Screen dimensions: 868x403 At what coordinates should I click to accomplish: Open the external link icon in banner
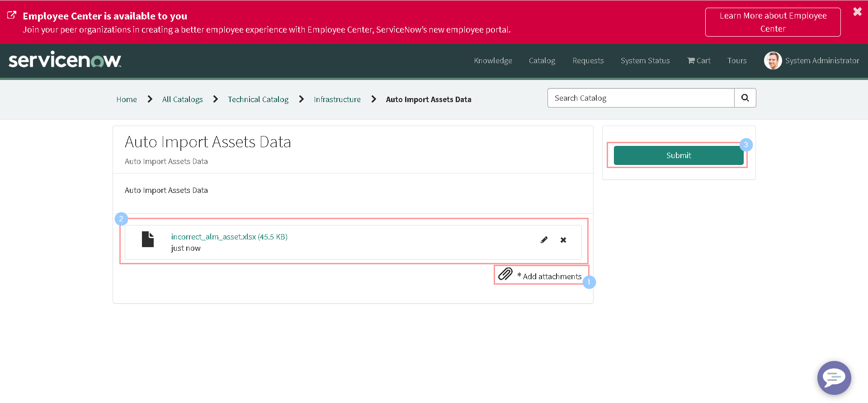12,15
